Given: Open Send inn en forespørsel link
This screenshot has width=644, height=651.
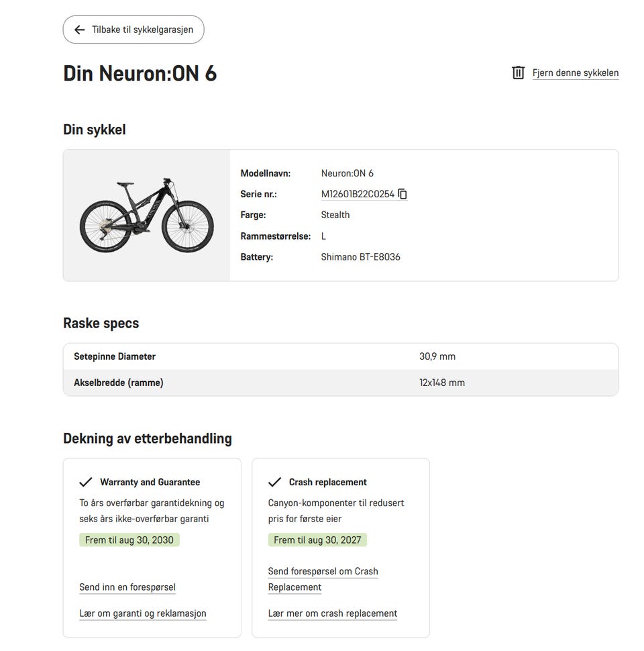Looking at the screenshot, I should tap(127, 587).
